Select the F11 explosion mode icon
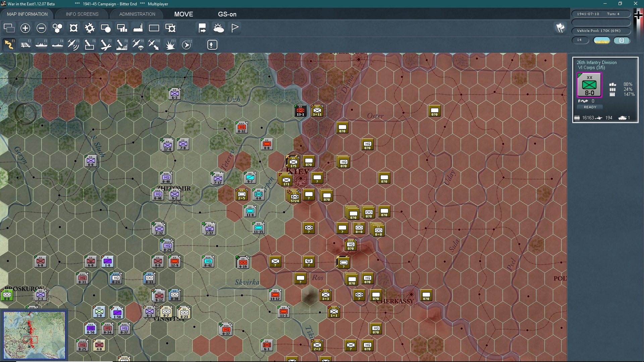 tap(170, 45)
